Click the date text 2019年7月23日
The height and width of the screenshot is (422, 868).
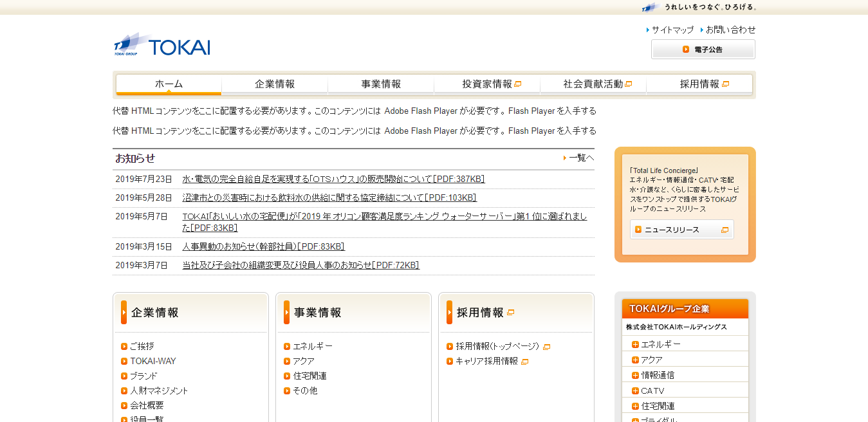pos(144,179)
